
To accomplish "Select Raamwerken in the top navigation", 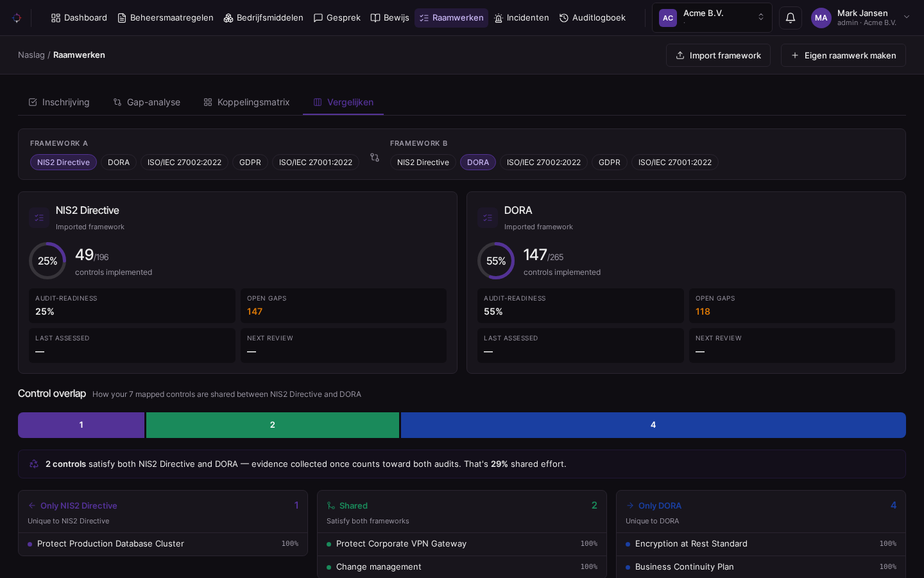I will click(452, 18).
